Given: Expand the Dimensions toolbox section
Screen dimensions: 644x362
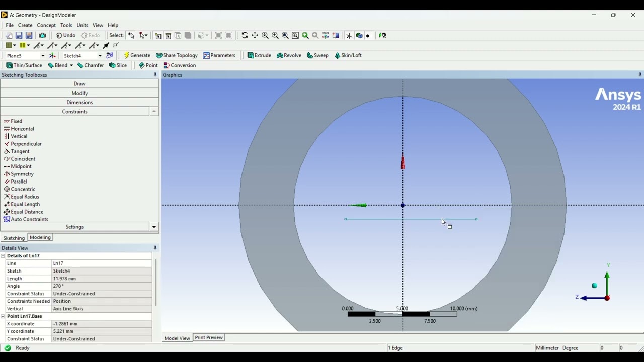Looking at the screenshot, I should 79,102.
